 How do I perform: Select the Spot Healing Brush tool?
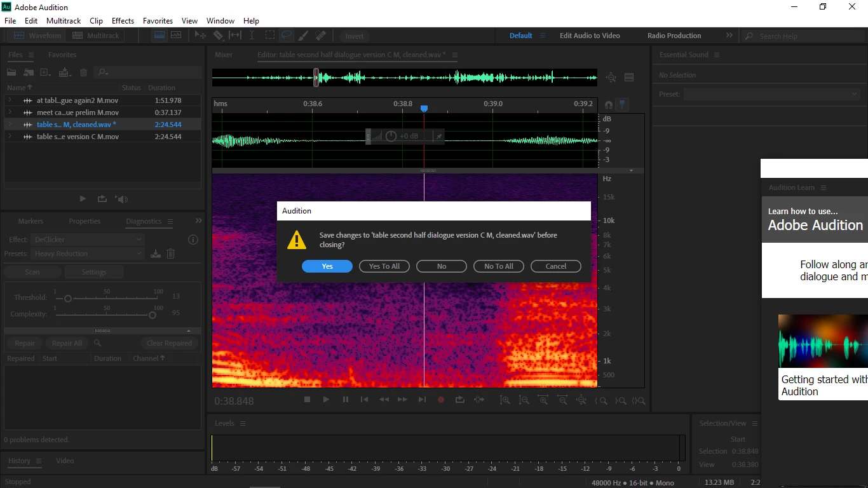(321, 36)
